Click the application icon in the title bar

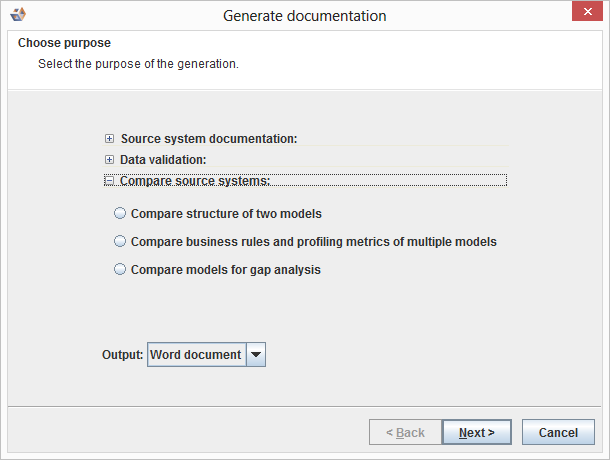click(17, 15)
